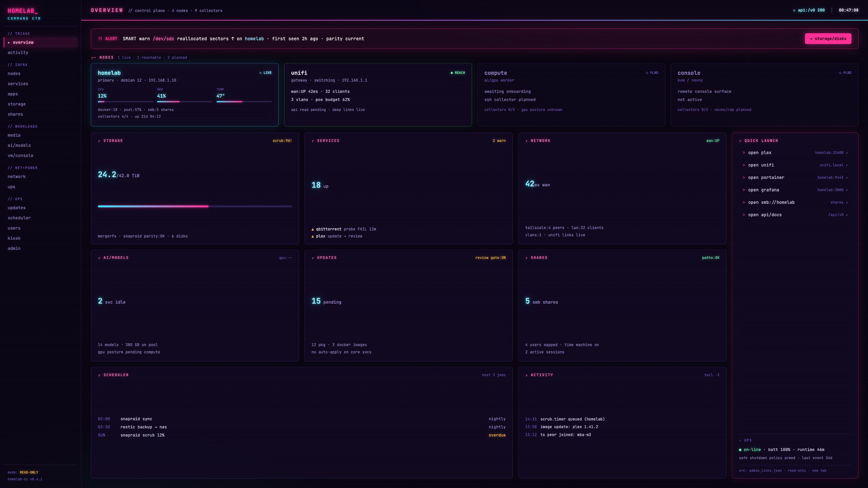Viewport: 868px width, 488px height.
Task: Open the users sidebar entry
Action: coord(41,228)
